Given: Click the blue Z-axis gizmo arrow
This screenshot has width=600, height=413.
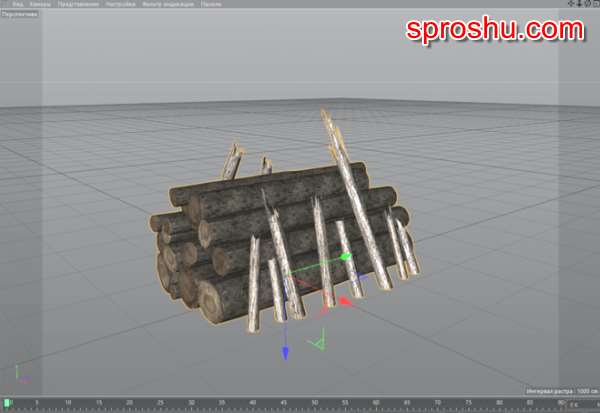Looking at the screenshot, I should pos(285,351).
